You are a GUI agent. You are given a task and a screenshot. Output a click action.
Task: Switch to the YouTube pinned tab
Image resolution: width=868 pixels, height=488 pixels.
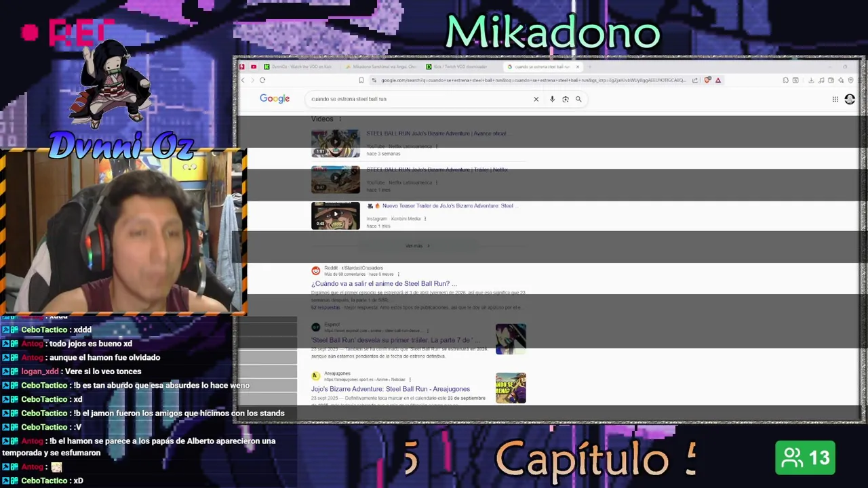coord(254,66)
